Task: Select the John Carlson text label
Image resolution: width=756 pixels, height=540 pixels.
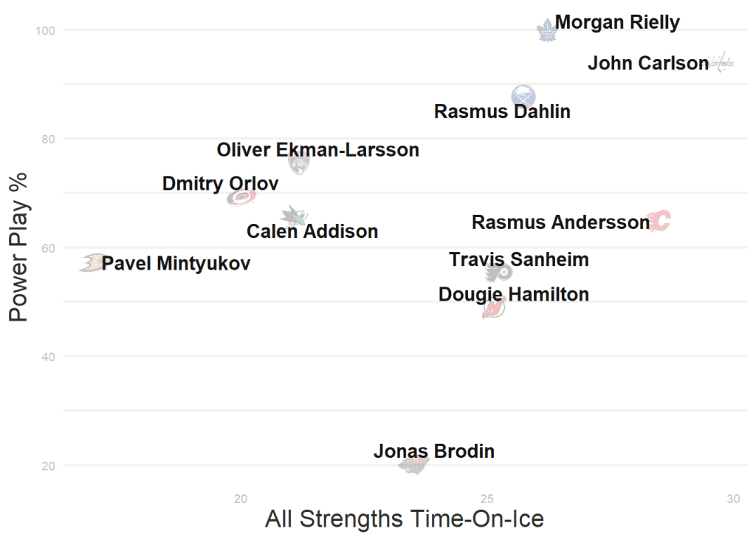Action: (647, 64)
